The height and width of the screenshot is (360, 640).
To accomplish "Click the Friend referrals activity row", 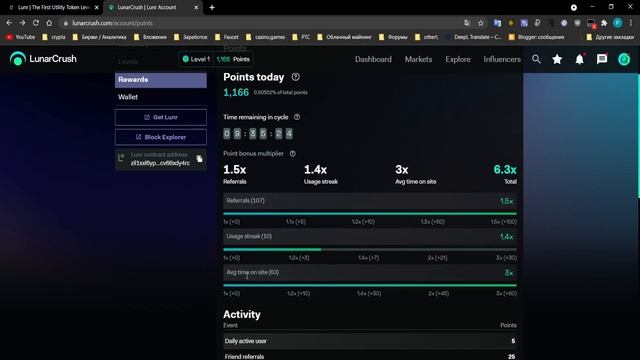I will pos(370,356).
